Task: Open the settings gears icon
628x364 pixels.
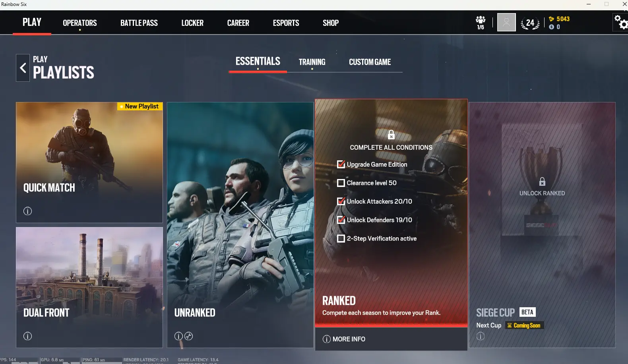Action: (x=620, y=22)
